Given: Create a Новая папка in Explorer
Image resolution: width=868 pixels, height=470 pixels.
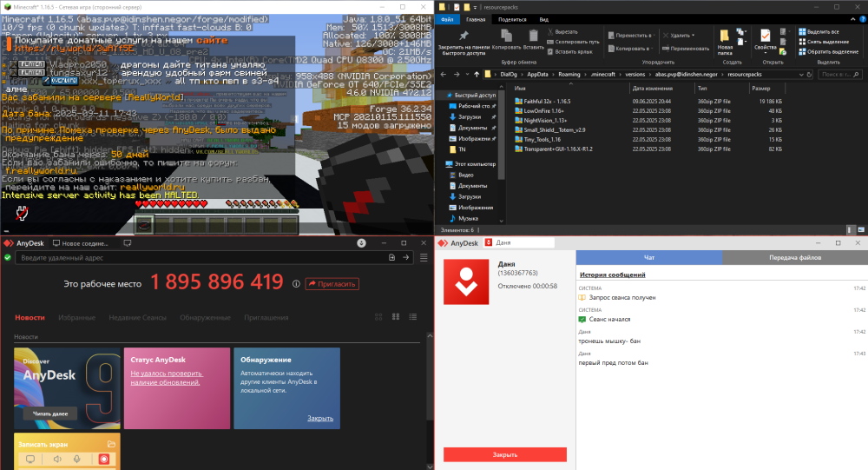Looking at the screenshot, I should point(725,41).
